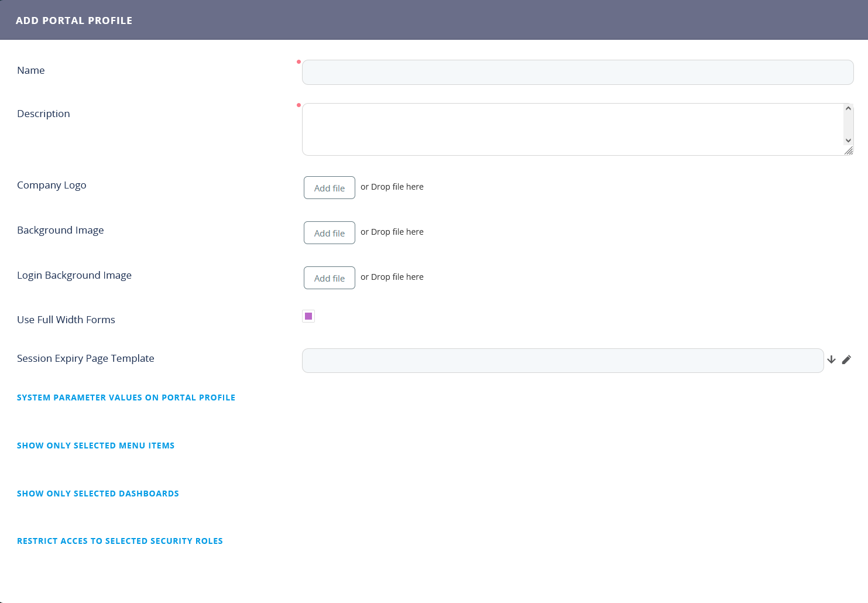Open Restrict Acces to Selected Security Roles
Viewport: 868px width, 603px height.
tap(119, 541)
